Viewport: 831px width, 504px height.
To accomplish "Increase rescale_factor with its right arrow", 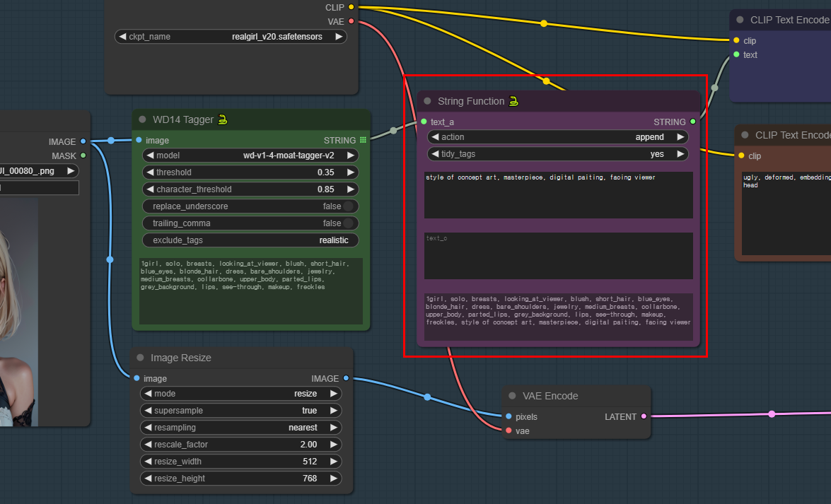I will click(333, 444).
